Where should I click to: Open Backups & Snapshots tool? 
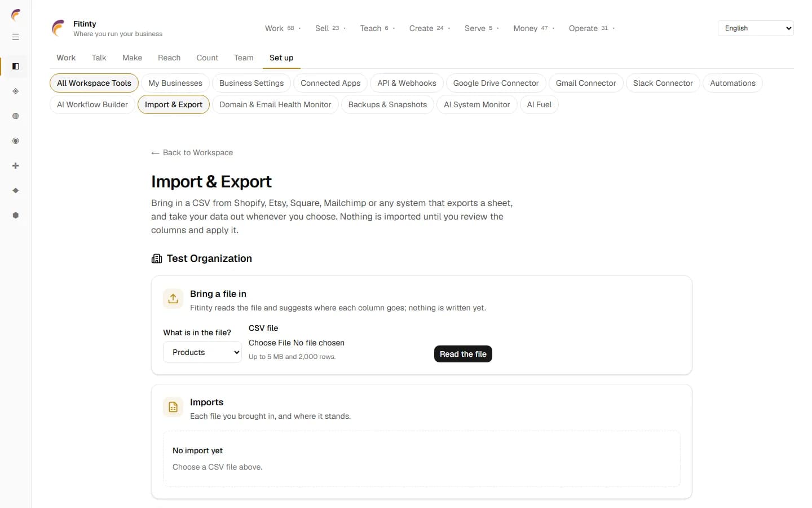pos(387,104)
